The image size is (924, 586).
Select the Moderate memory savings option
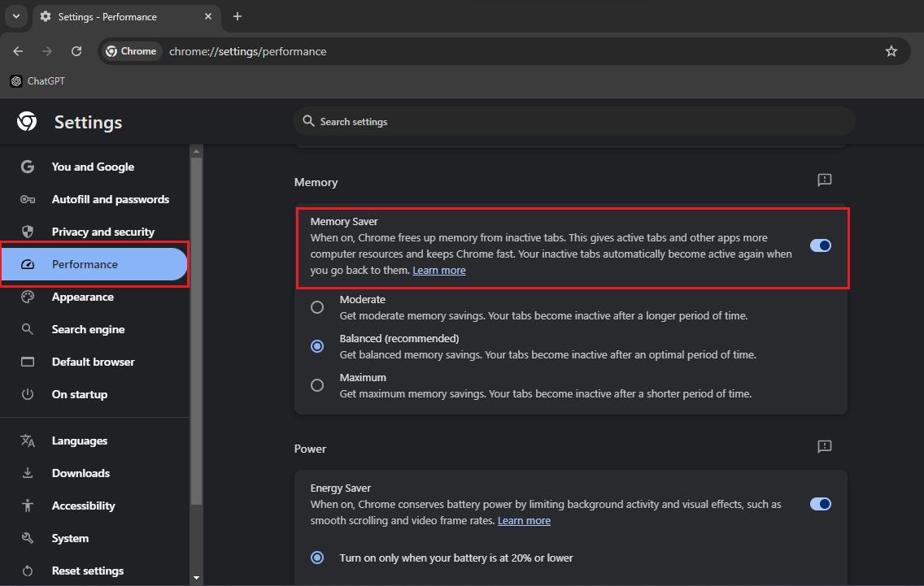pos(317,307)
